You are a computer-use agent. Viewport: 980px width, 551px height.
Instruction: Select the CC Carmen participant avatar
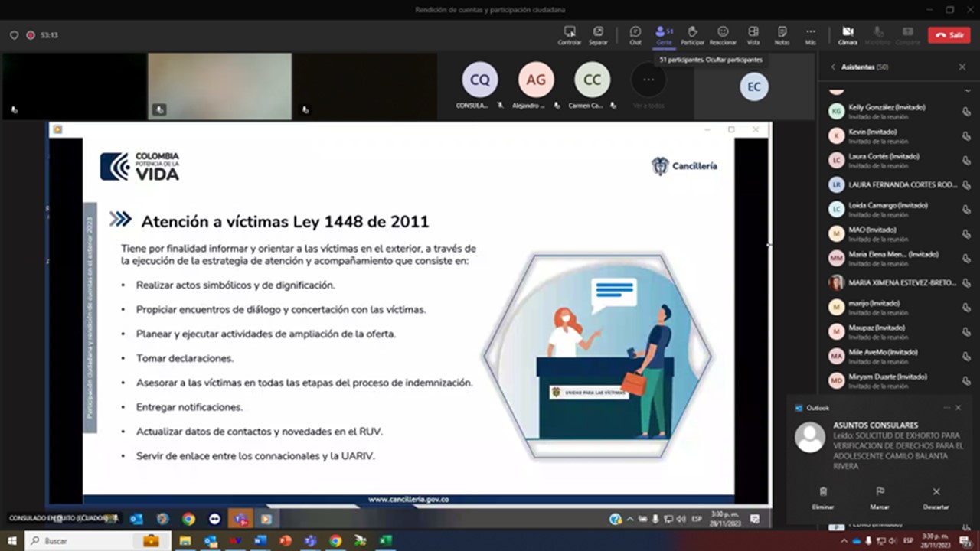pos(593,80)
